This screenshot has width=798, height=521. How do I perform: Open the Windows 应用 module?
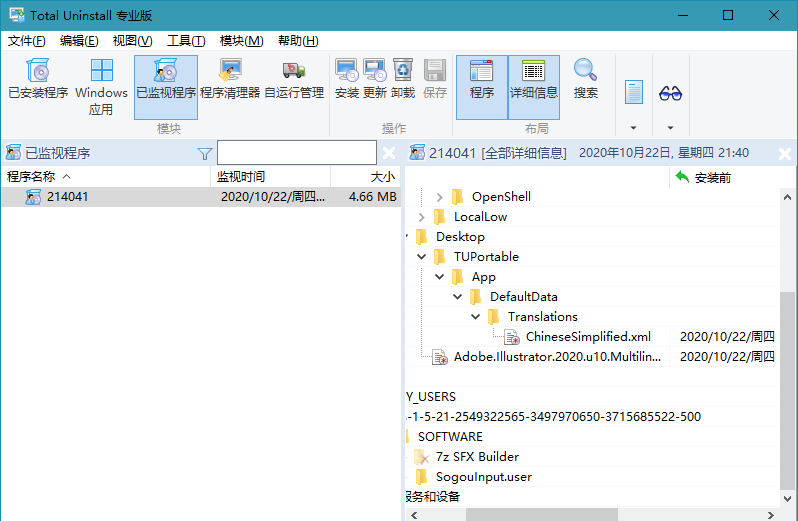[x=101, y=87]
